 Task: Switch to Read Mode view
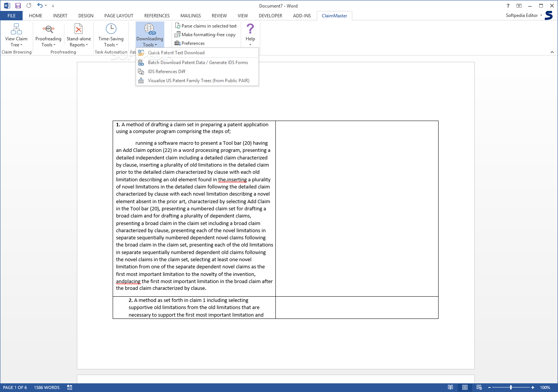point(450,387)
